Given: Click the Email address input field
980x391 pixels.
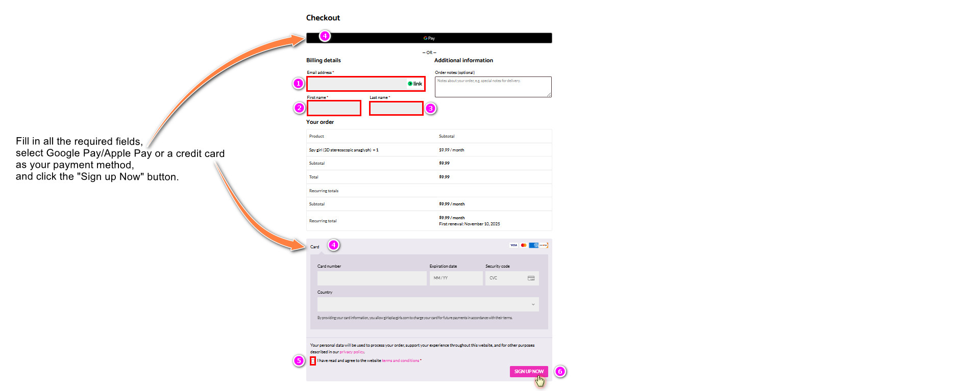Looking at the screenshot, I should pyautogui.click(x=356, y=84).
